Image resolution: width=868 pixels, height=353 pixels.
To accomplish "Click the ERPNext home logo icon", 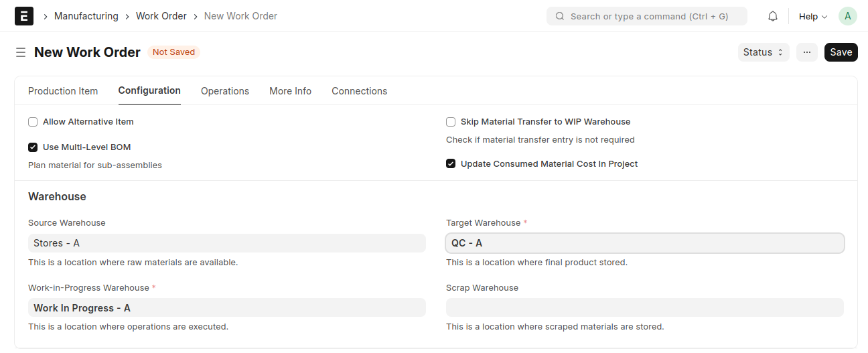I will point(24,16).
